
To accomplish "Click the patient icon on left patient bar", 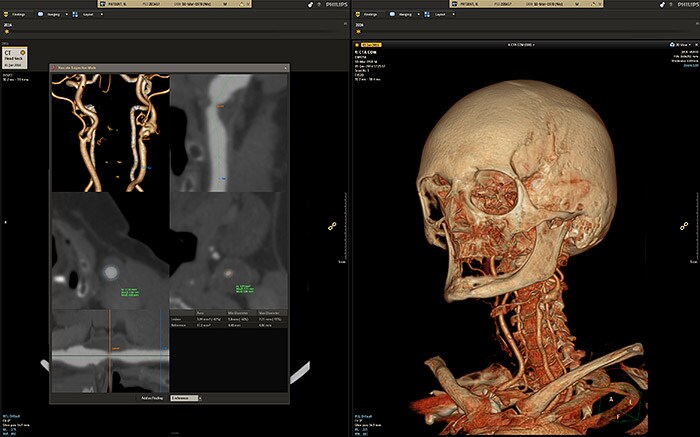I will (x=103, y=4).
